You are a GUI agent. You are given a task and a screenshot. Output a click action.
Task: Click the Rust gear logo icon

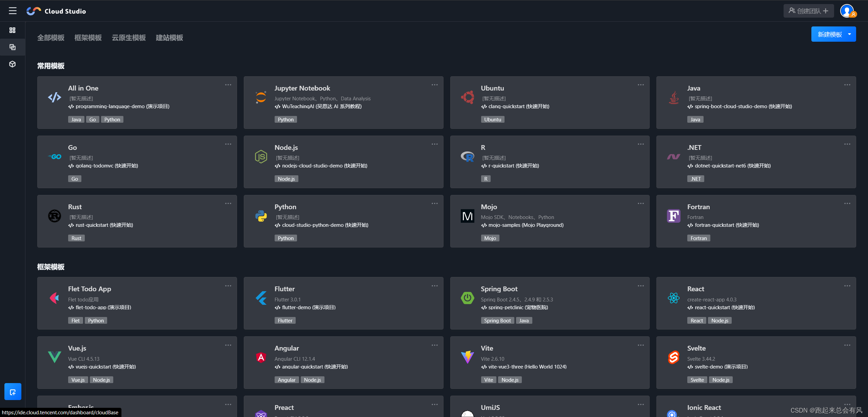55,216
